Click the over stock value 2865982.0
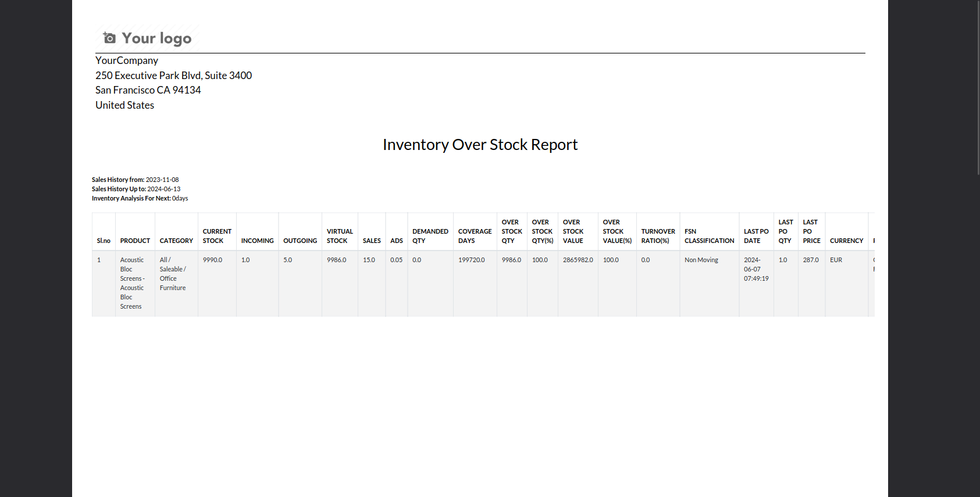 [x=578, y=260]
